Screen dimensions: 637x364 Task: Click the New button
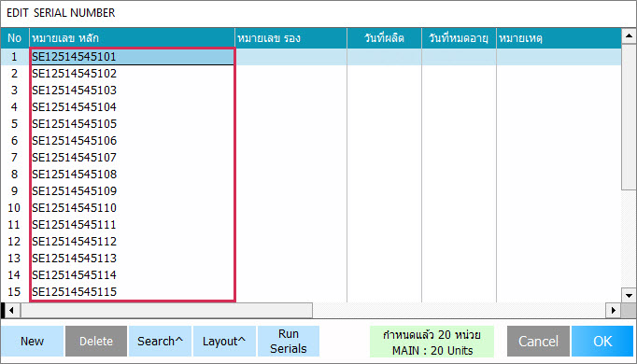tap(32, 342)
